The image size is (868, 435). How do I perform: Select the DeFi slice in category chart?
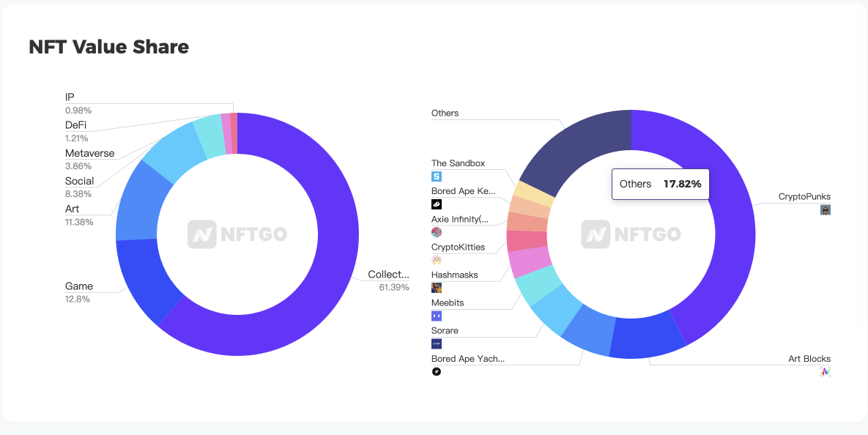pyautogui.click(x=227, y=133)
